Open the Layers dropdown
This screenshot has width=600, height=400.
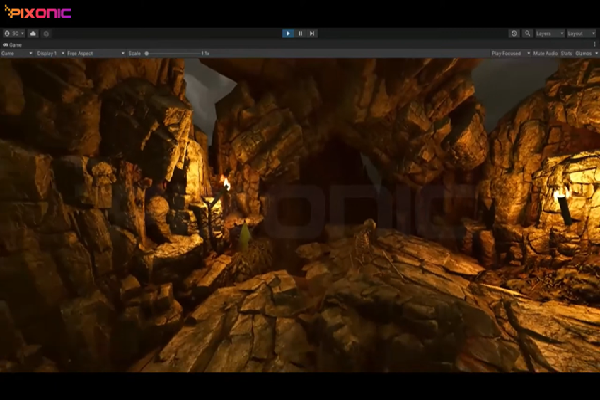click(547, 33)
